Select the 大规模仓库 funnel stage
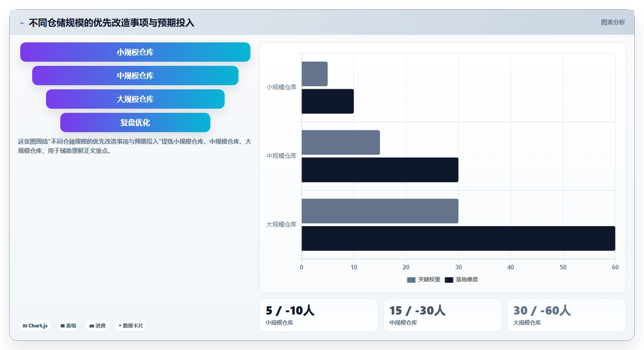Image resolution: width=644 pixels, height=350 pixels. [135, 99]
